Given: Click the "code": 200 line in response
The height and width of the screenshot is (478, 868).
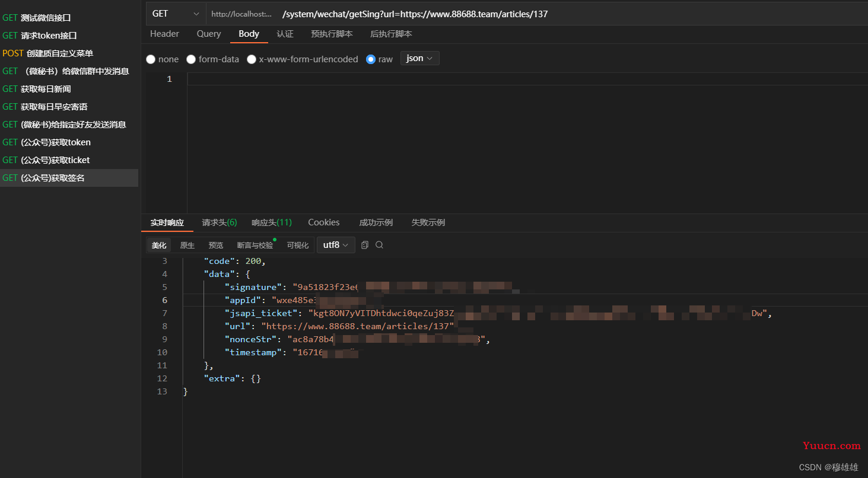Looking at the screenshot, I should pyautogui.click(x=234, y=261).
